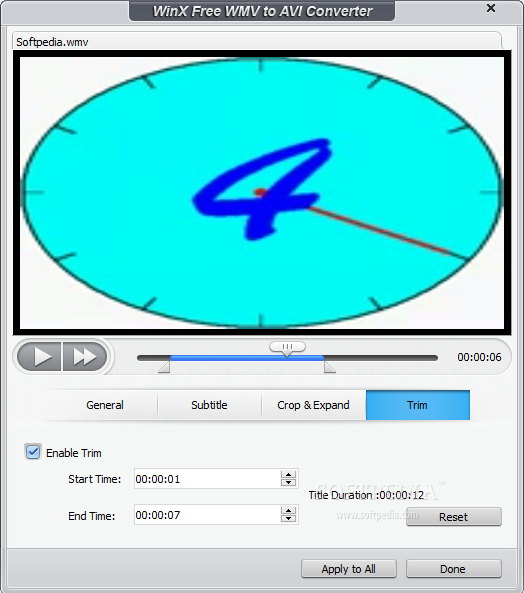524x593 pixels.
Task: Increase Start Time with up arrow
Action: click(x=288, y=475)
